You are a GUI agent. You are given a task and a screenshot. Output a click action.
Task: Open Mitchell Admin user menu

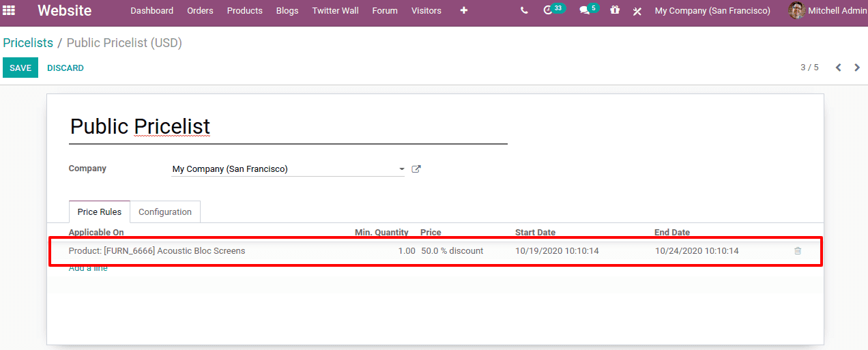(828, 11)
